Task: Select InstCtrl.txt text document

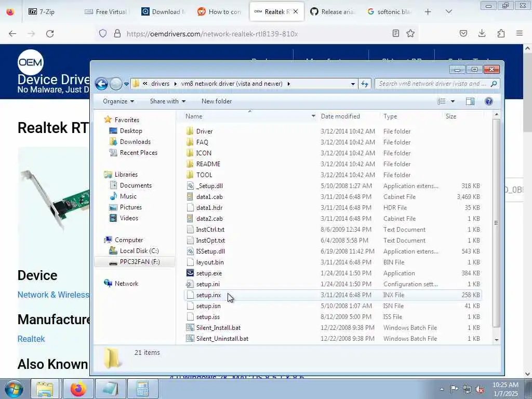Action: 210,229
